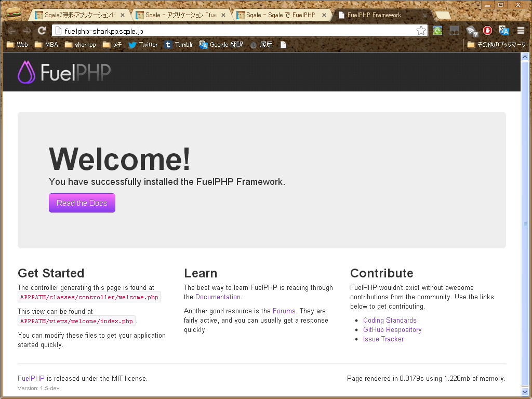Open the dark glasses extension icon
Image resolution: width=532 pixels, height=399 pixels.
pyautogui.click(x=454, y=31)
